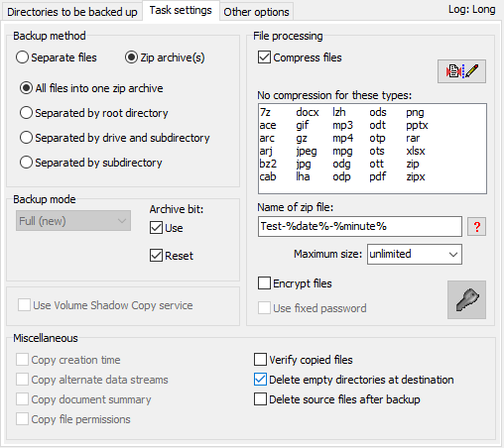This screenshot has width=504, height=448.
Task: Open the edit file types list icon
Action: pyautogui.click(x=461, y=71)
